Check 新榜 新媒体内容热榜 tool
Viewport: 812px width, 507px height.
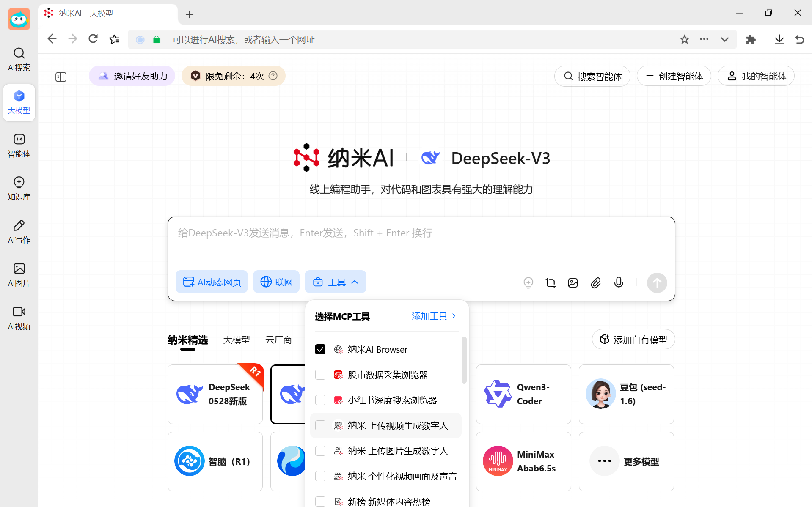(x=320, y=502)
